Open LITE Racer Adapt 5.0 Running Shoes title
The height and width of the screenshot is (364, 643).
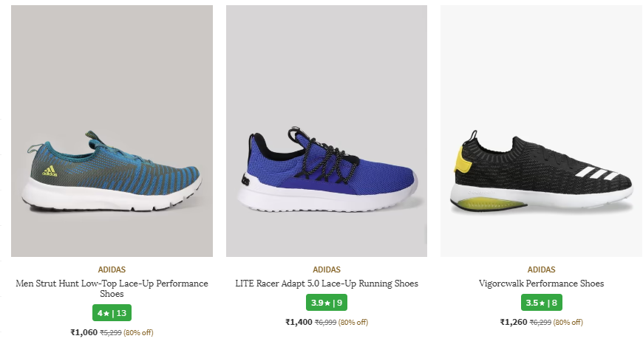click(x=326, y=284)
